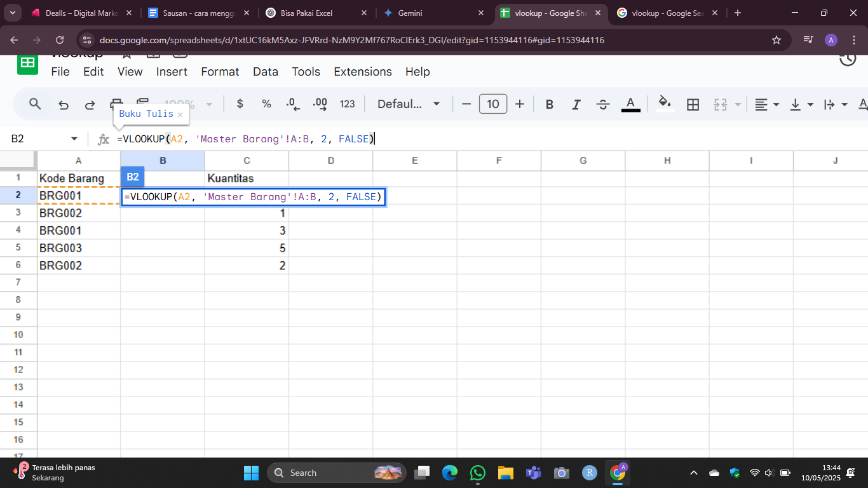
Task: Increase font size with plus button
Action: pos(520,104)
